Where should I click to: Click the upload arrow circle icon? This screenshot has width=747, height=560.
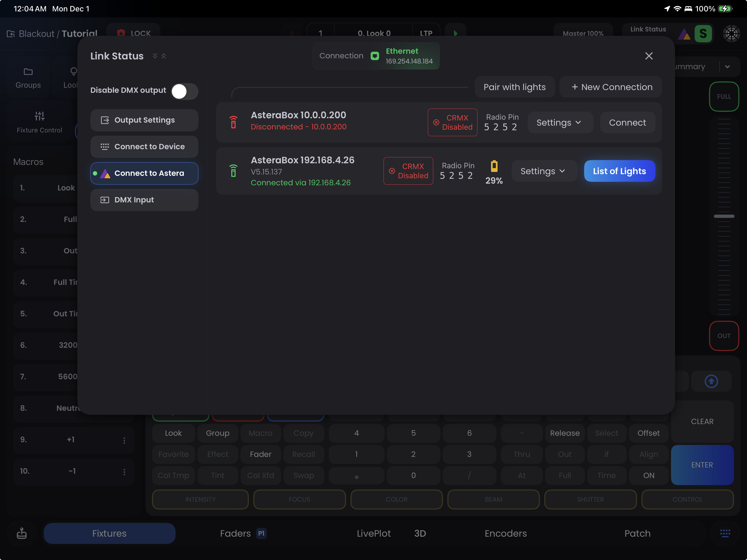(x=711, y=381)
